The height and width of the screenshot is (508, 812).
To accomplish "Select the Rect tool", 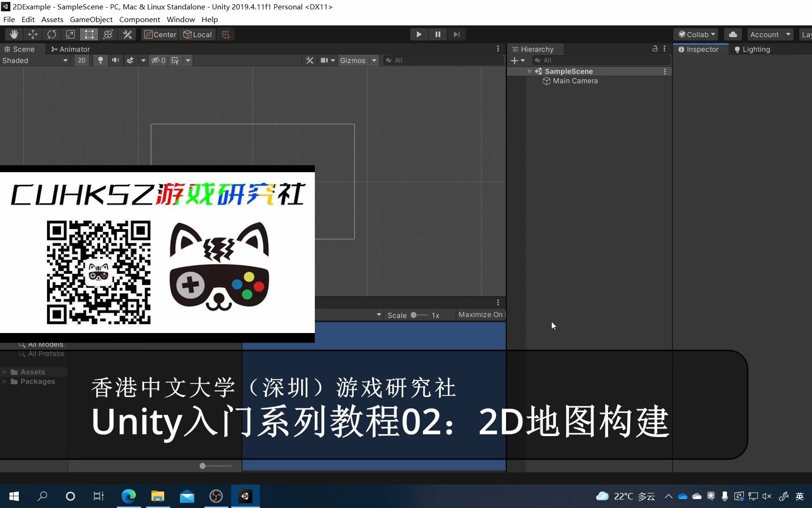I will 89,34.
